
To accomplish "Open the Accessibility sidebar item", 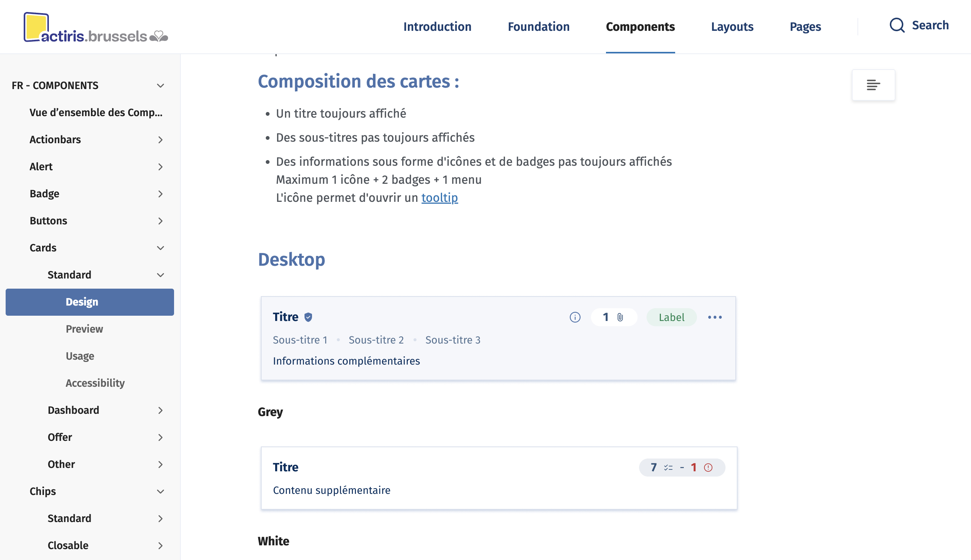I will [x=95, y=383].
